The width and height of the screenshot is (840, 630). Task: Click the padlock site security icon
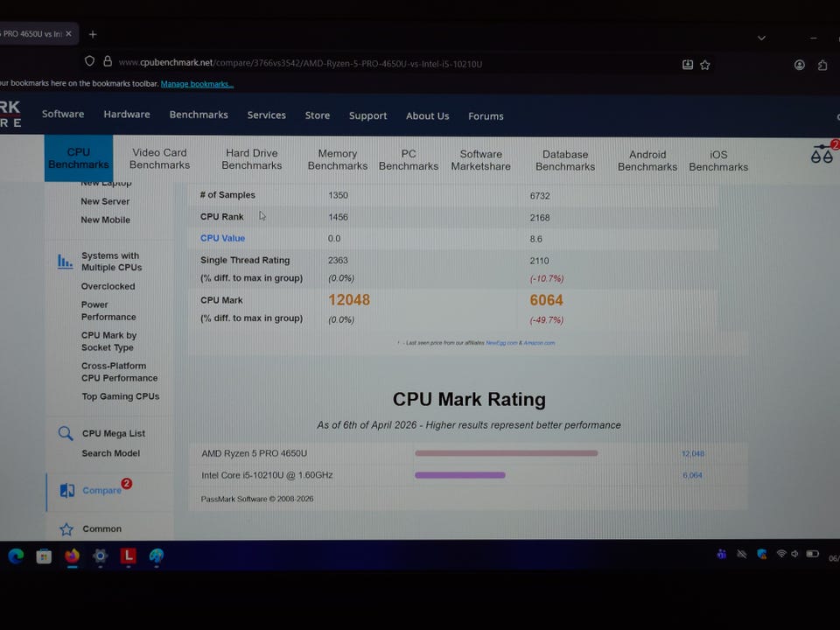pos(108,61)
